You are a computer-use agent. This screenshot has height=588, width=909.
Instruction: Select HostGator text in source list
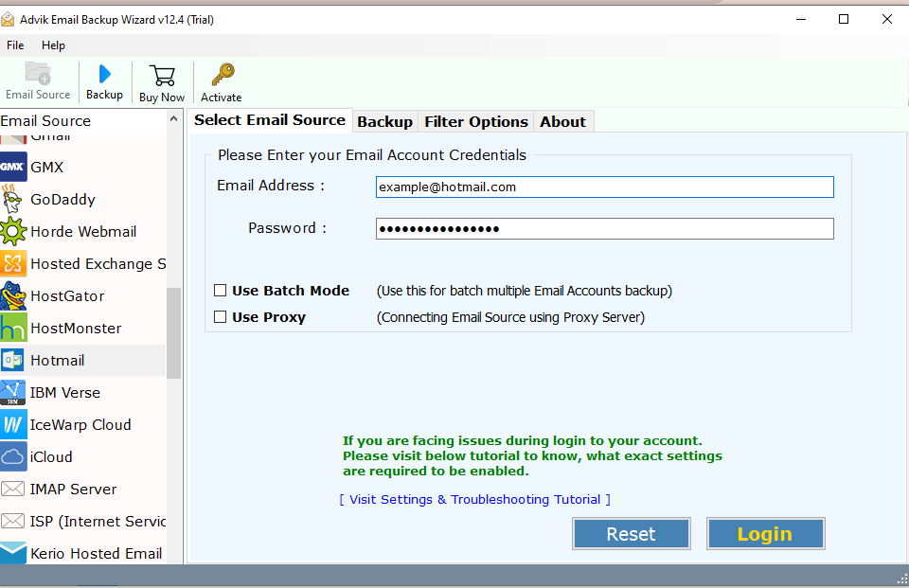tap(67, 295)
